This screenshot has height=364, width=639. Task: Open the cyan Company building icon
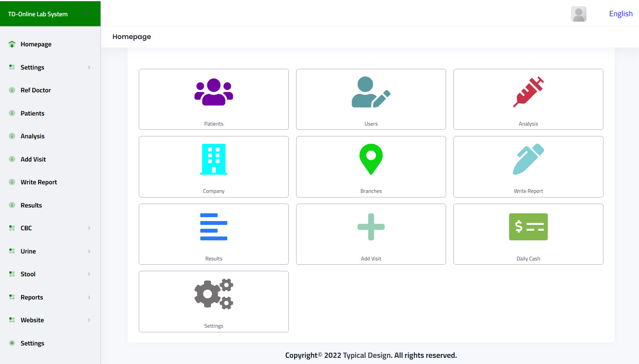point(213,159)
